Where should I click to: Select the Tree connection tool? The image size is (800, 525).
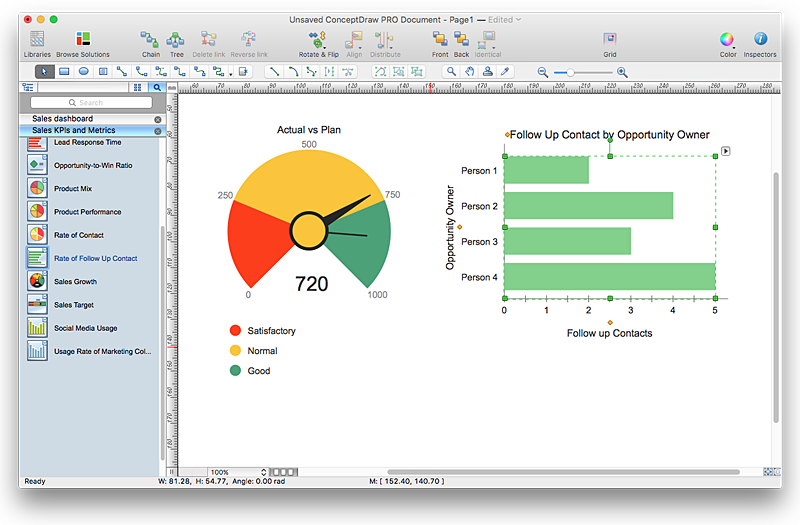176,40
